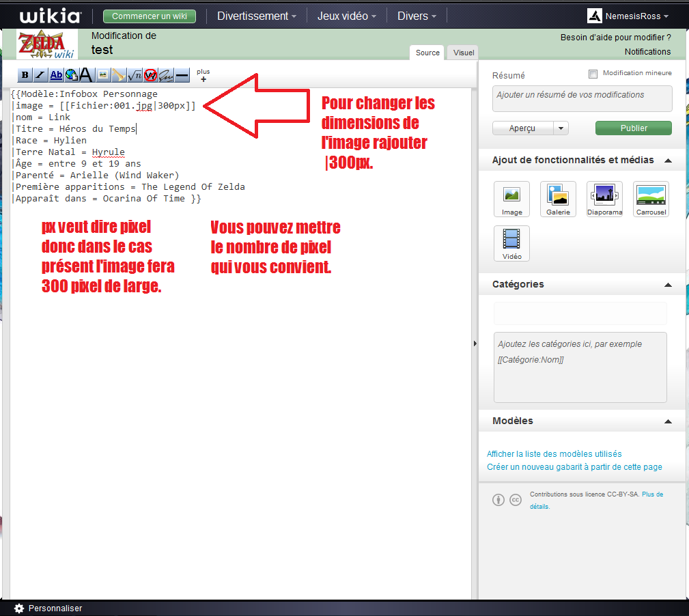Click the Résumé summary input field
Viewport: 689px width, 616px height.
pyautogui.click(x=582, y=98)
